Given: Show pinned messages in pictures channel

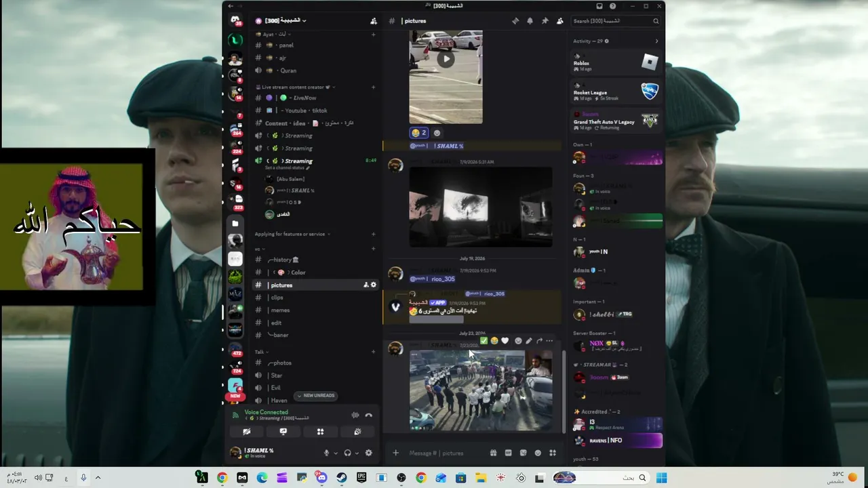Looking at the screenshot, I should 545,21.
